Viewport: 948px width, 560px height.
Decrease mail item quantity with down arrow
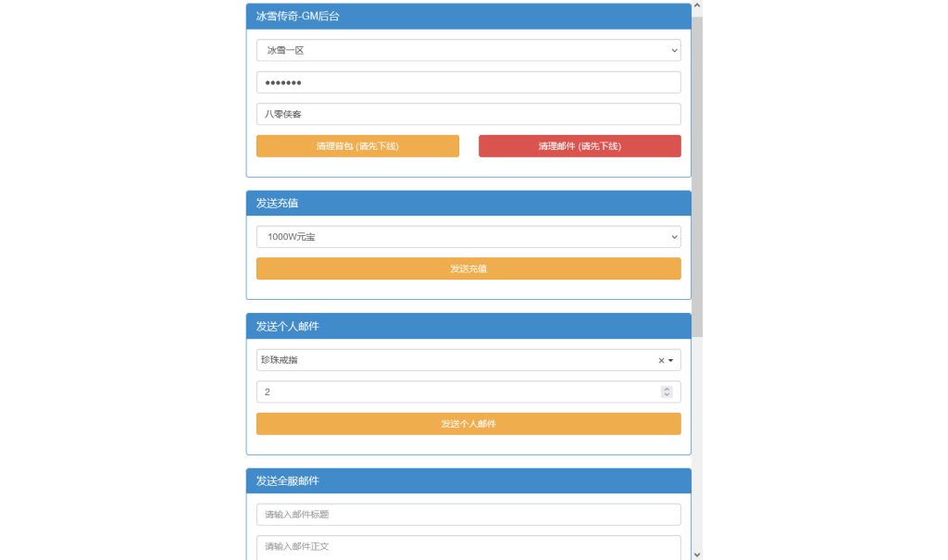pyautogui.click(x=667, y=394)
